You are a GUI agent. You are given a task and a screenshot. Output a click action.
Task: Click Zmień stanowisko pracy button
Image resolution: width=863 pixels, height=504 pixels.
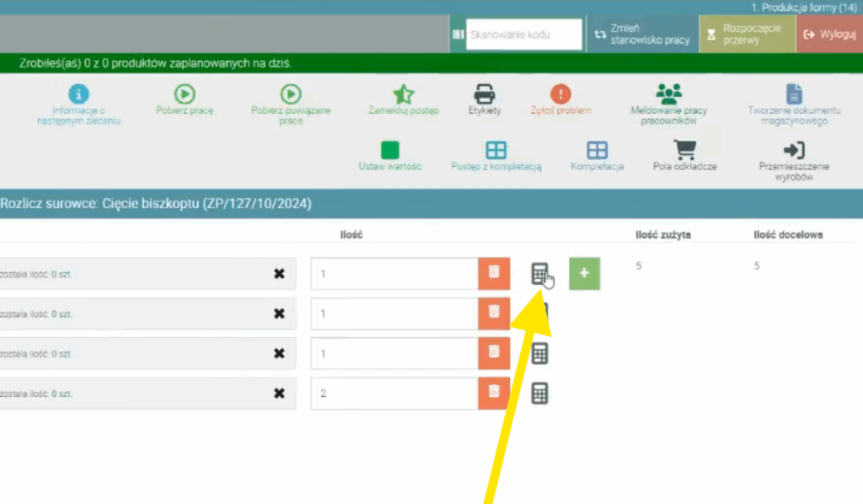click(642, 35)
